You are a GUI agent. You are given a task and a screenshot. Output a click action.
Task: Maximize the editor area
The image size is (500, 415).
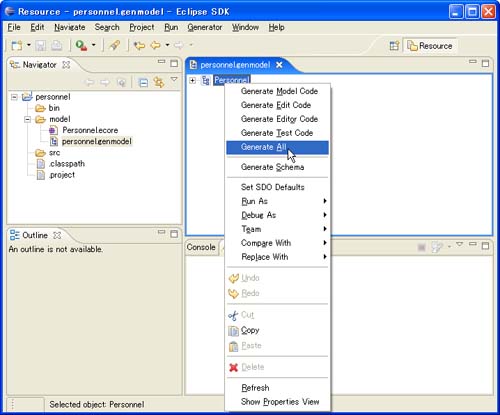485,63
